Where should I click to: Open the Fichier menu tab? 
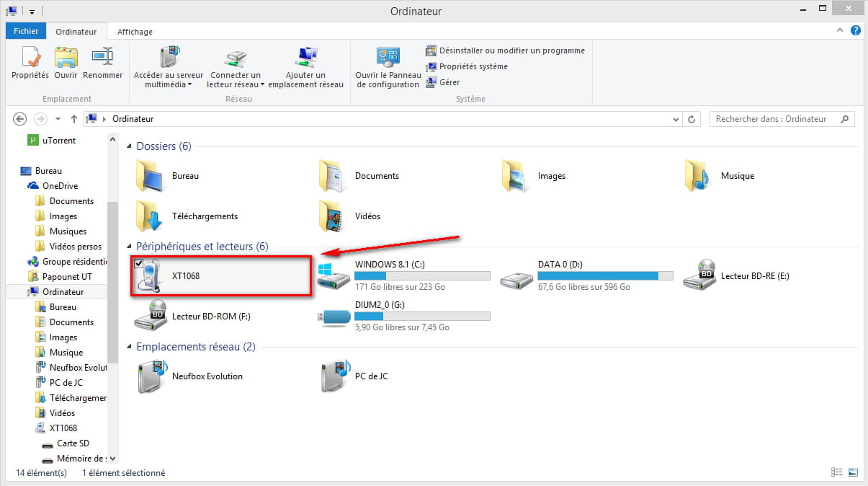(x=27, y=31)
